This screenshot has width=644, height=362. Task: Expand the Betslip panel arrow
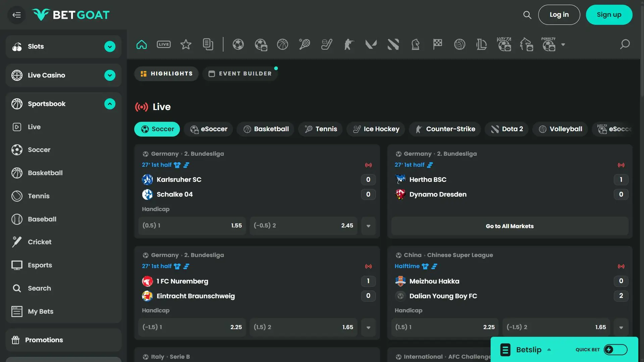click(x=549, y=350)
